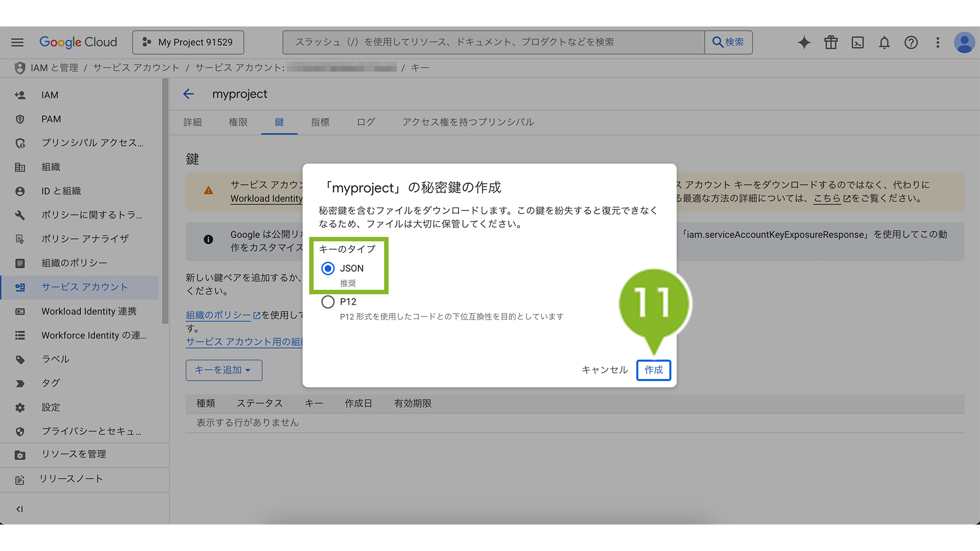Select the JSON key type radio button
Screen dimensions: 980x551
pos(328,268)
